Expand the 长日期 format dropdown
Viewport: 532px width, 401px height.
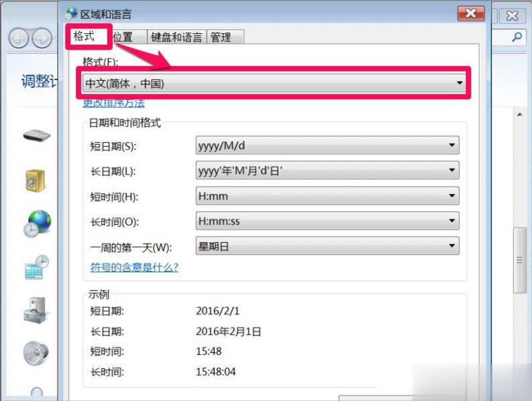327,170
